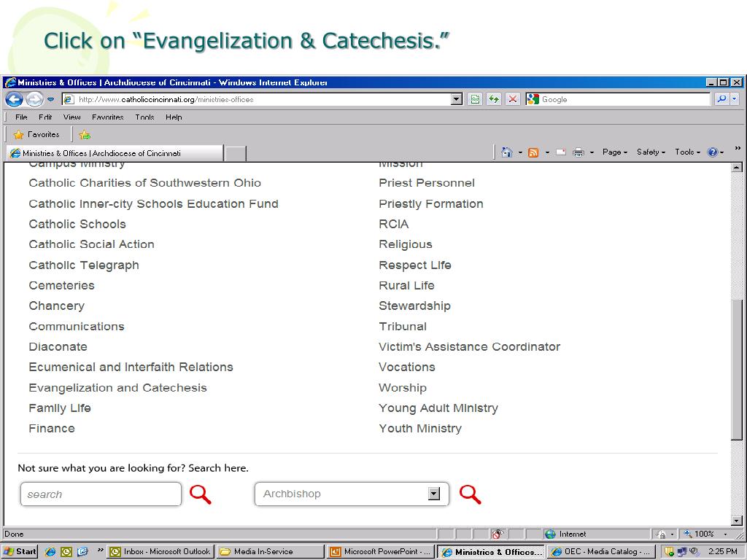Open the View menu
This screenshot has width=747, height=560.
point(72,117)
